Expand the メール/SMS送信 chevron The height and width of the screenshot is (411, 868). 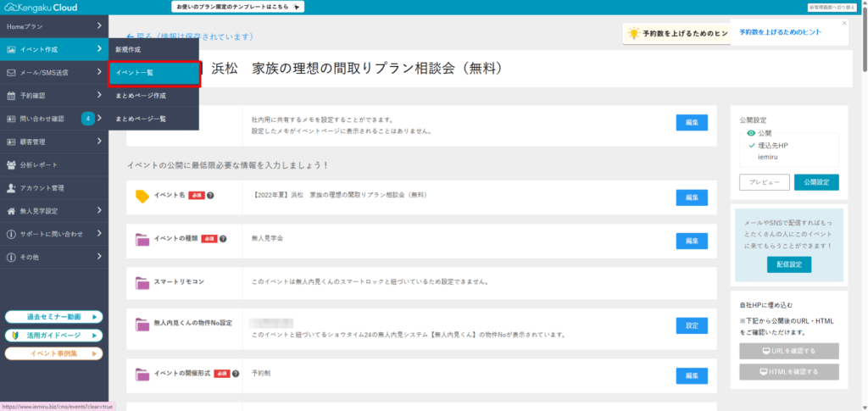99,72
